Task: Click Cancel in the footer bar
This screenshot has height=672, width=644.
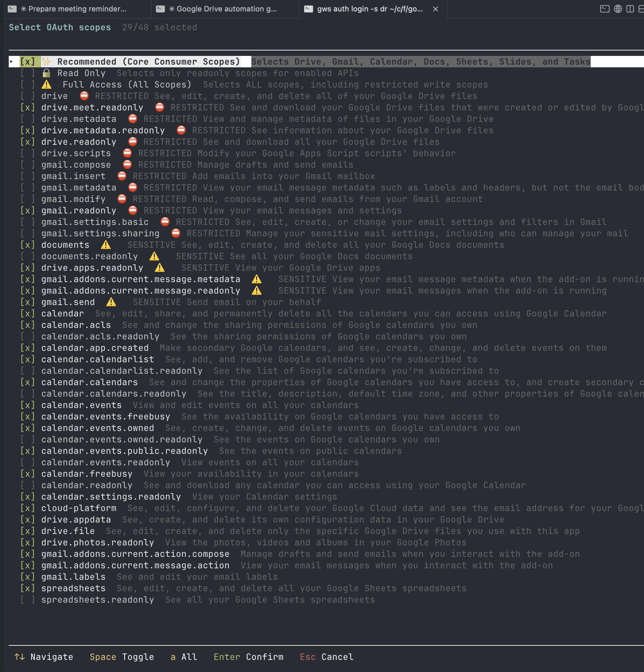Action: (337, 657)
